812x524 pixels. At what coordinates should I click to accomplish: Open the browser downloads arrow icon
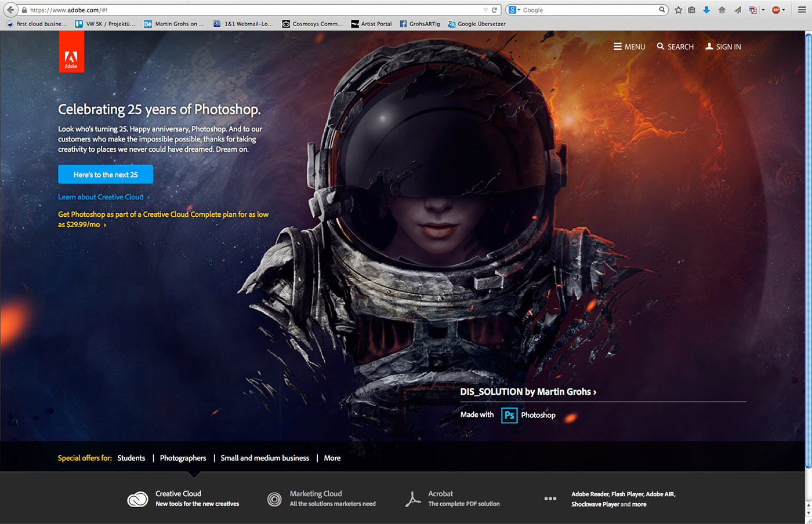click(706, 10)
